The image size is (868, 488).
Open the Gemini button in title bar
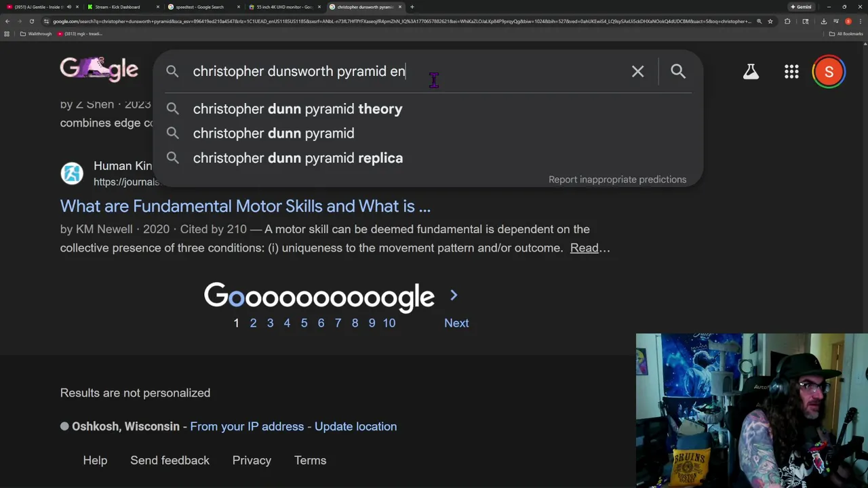(x=801, y=7)
